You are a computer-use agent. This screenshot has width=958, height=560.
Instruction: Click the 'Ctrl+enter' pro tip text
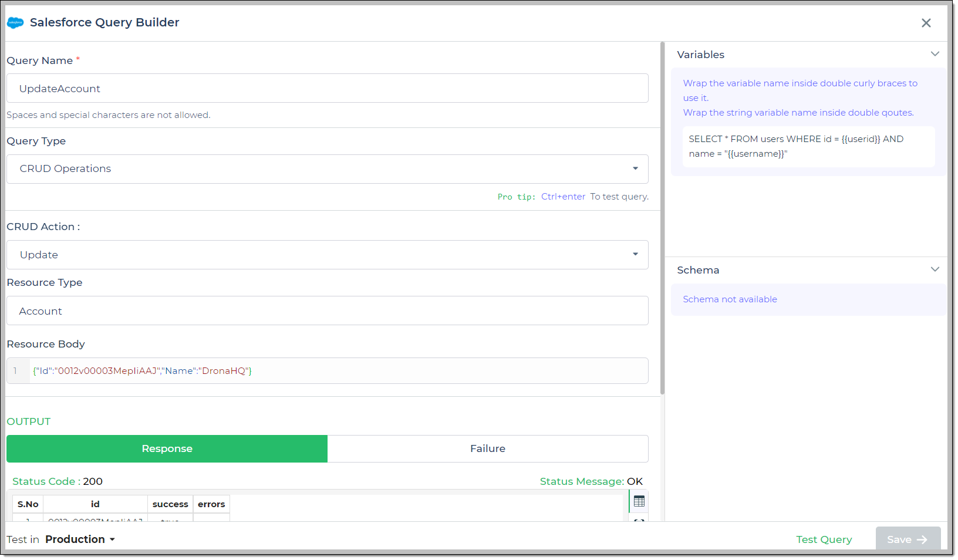tap(563, 197)
